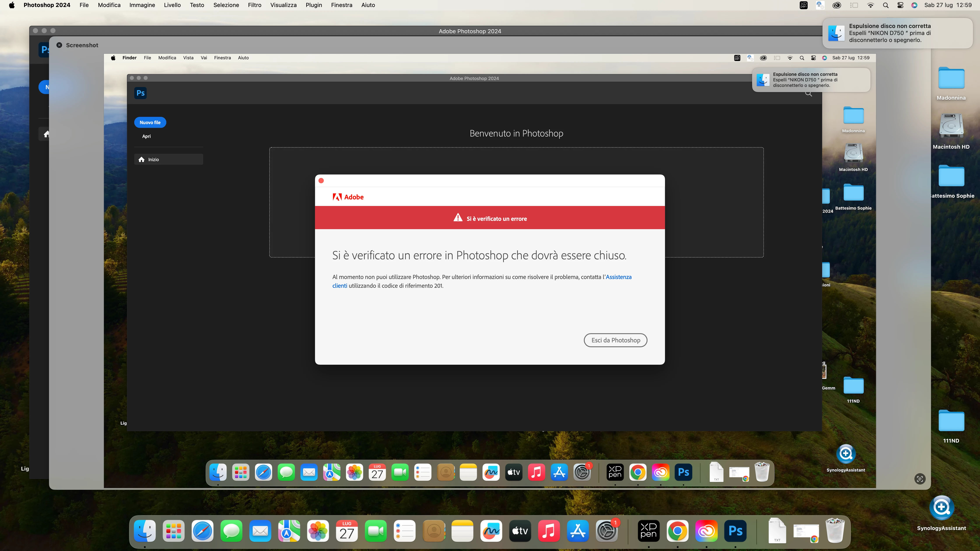Open Chrome from the bottom large Dock
The image size is (980, 551).
click(677, 531)
